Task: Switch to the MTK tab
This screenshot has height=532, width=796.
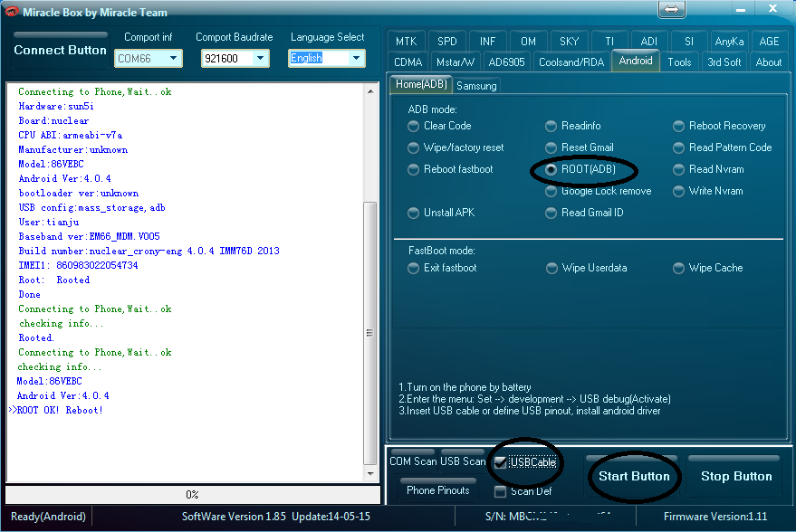Action: (x=406, y=41)
